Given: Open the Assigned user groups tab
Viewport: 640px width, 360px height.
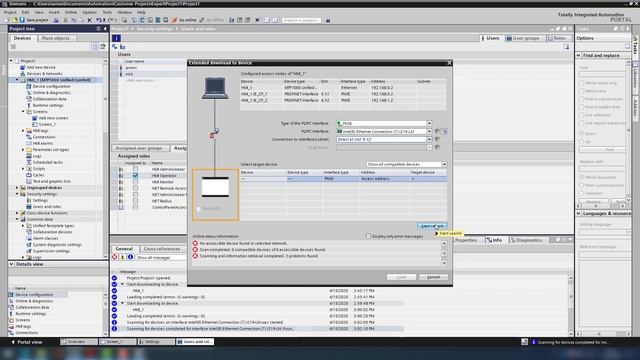Looking at the screenshot, I should [139, 148].
